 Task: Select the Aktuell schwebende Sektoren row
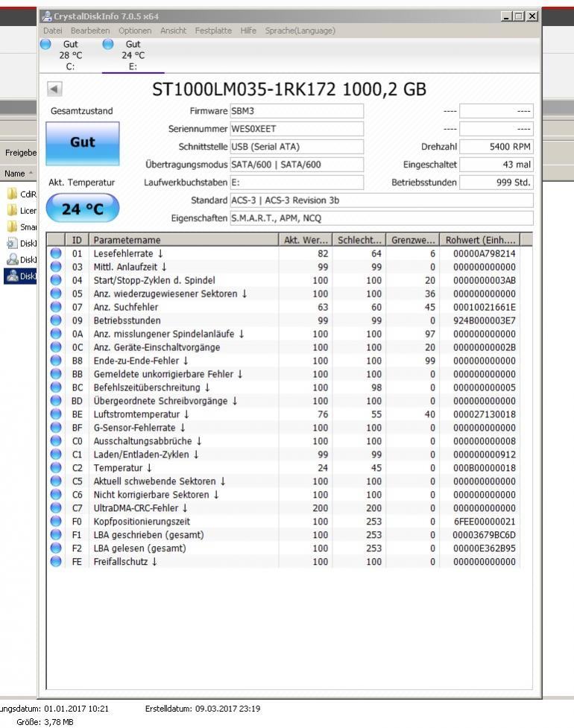283,481
